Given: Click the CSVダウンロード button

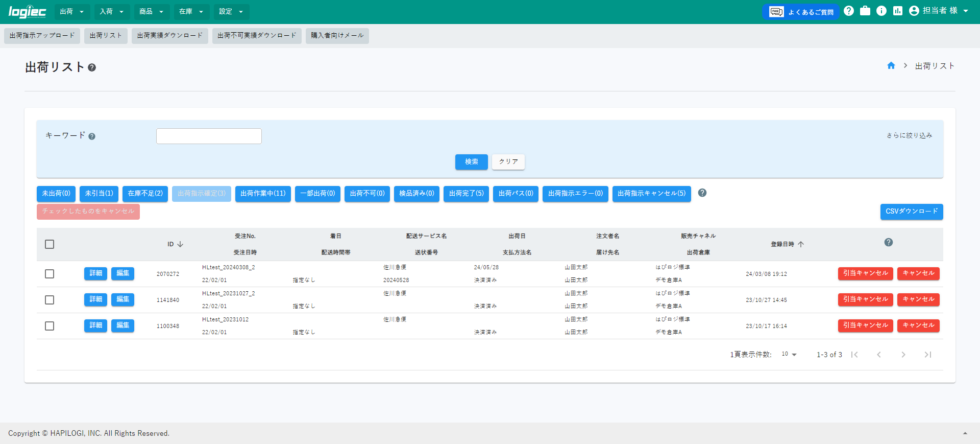Looking at the screenshot, I should 911,212.
